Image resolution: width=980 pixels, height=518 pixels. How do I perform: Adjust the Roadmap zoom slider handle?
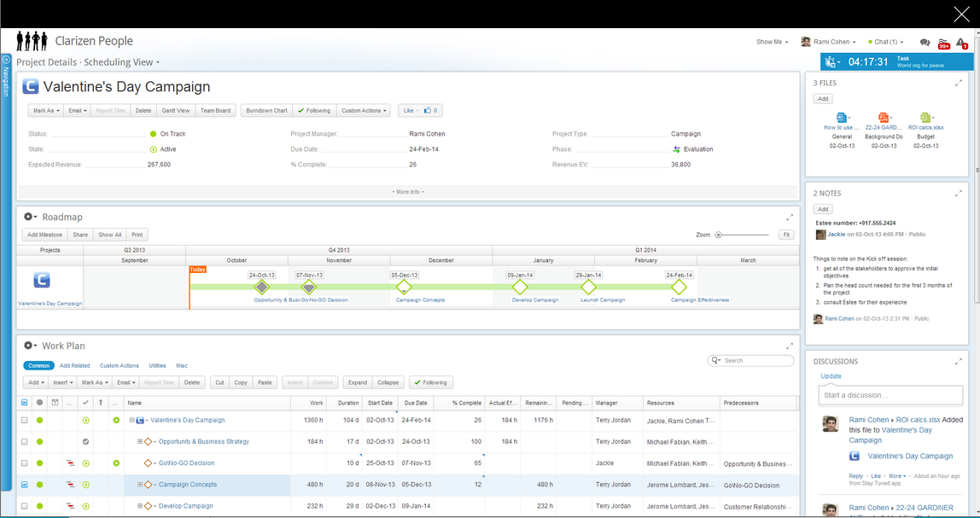pos(719,235)
